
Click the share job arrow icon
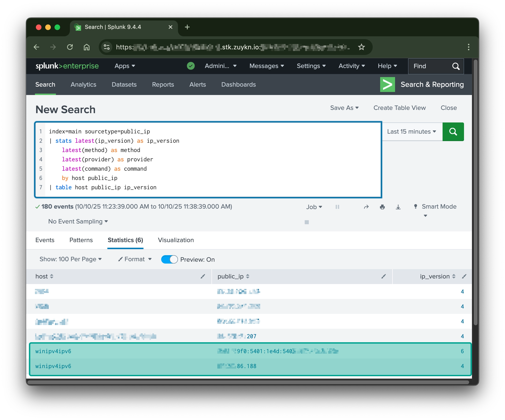366,207
